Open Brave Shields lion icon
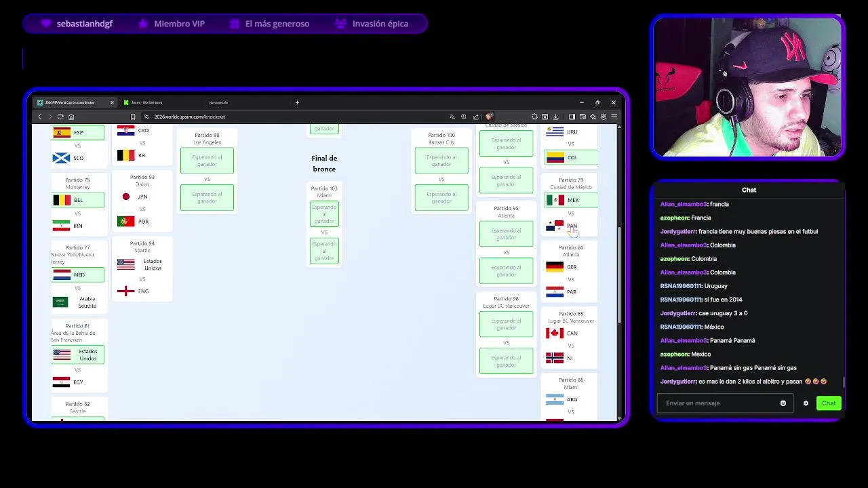Viewport: 868px width, 488px height. point(488,117)
